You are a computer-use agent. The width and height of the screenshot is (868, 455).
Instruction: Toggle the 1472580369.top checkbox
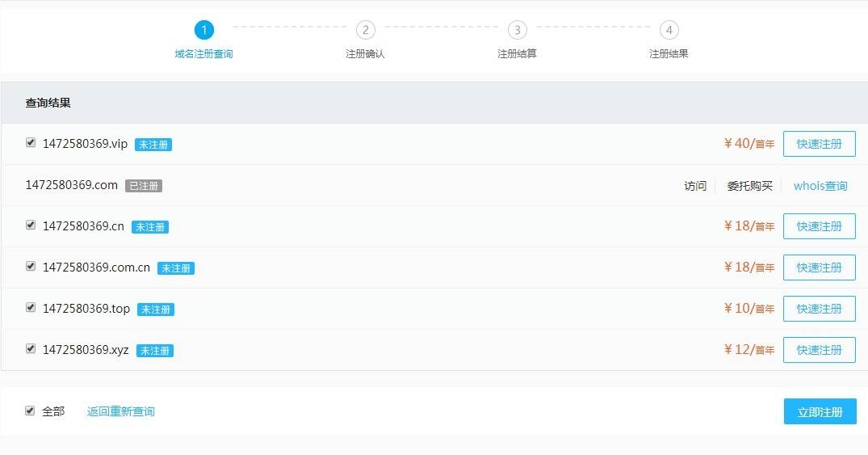31,308
